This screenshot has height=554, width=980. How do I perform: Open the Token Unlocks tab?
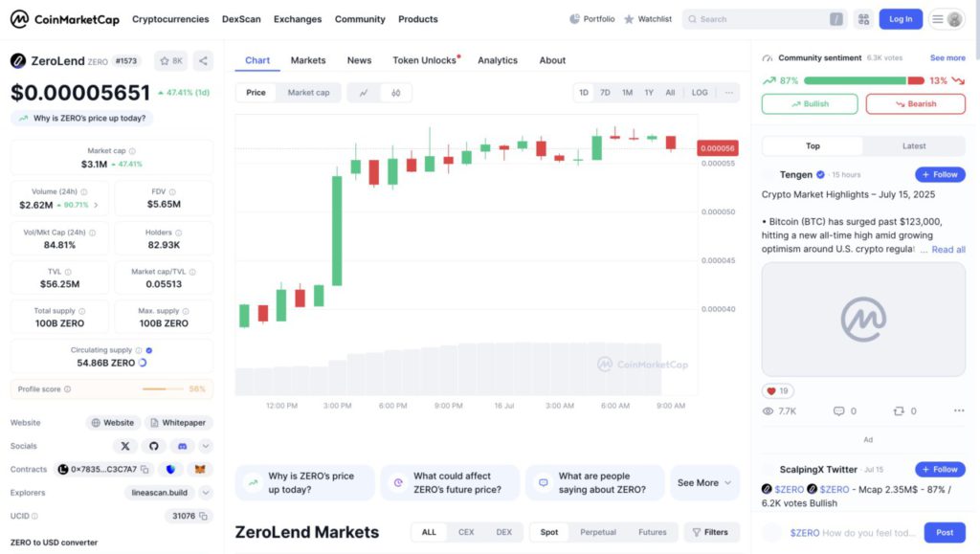pyautogui.click(x=424, y=60)
